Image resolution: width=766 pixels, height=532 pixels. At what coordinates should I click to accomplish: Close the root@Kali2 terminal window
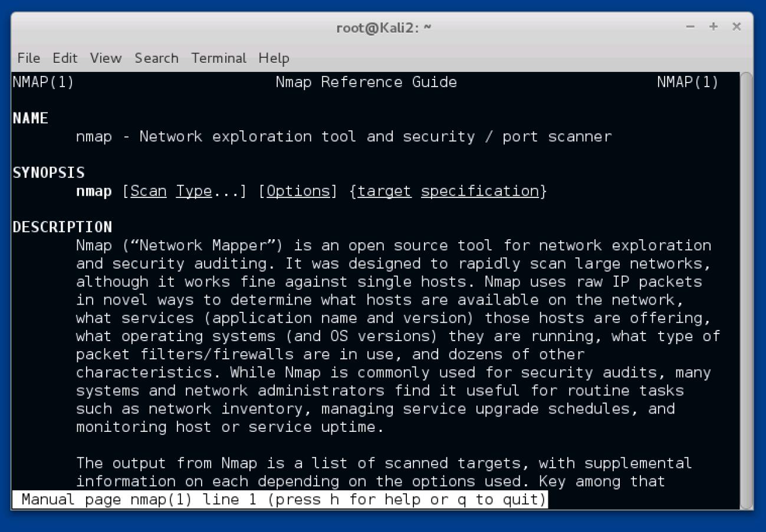736,27
